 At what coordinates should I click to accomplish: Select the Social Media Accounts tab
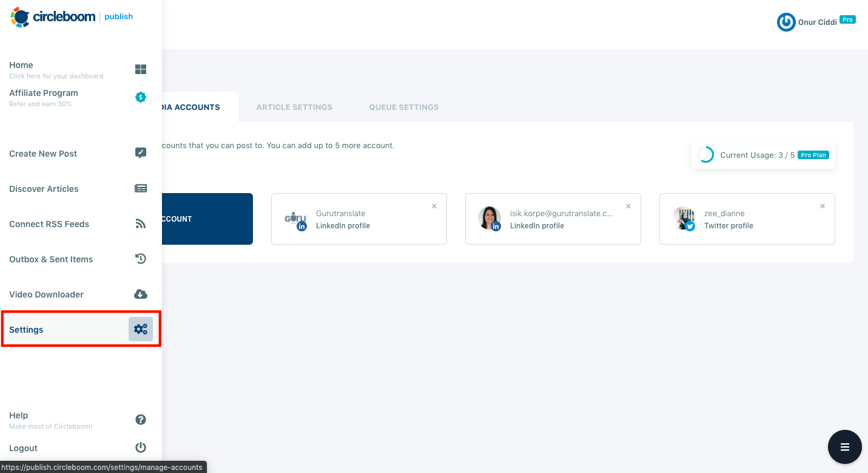tap(200, 107)
